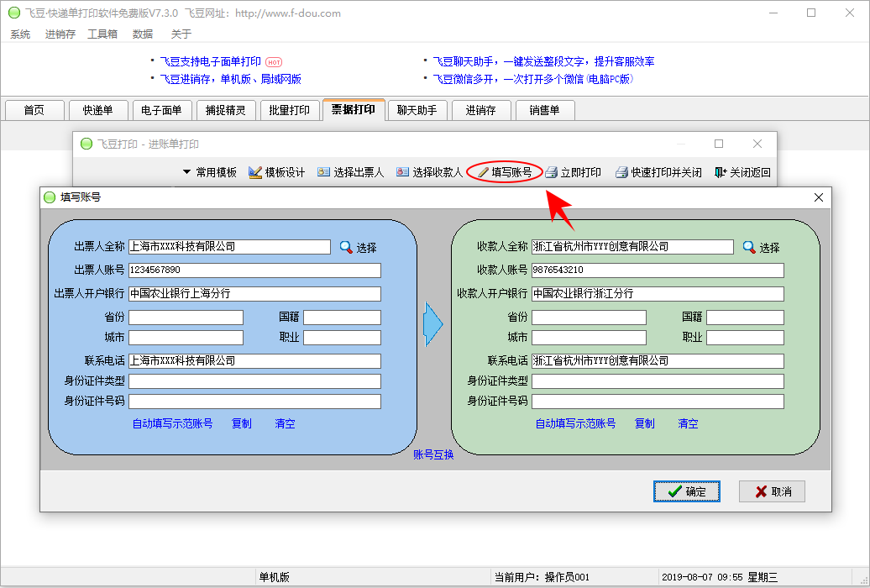Screen dimensions: 870x588
Task: Click the 出票人 身份证件号码 field
Action: tap(254, 401)
